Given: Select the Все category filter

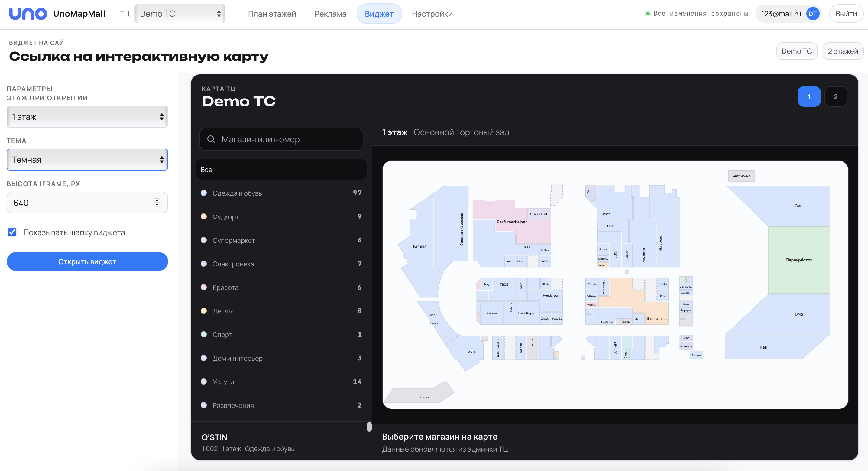Looking at the screenshot, I should click(281, 170).
